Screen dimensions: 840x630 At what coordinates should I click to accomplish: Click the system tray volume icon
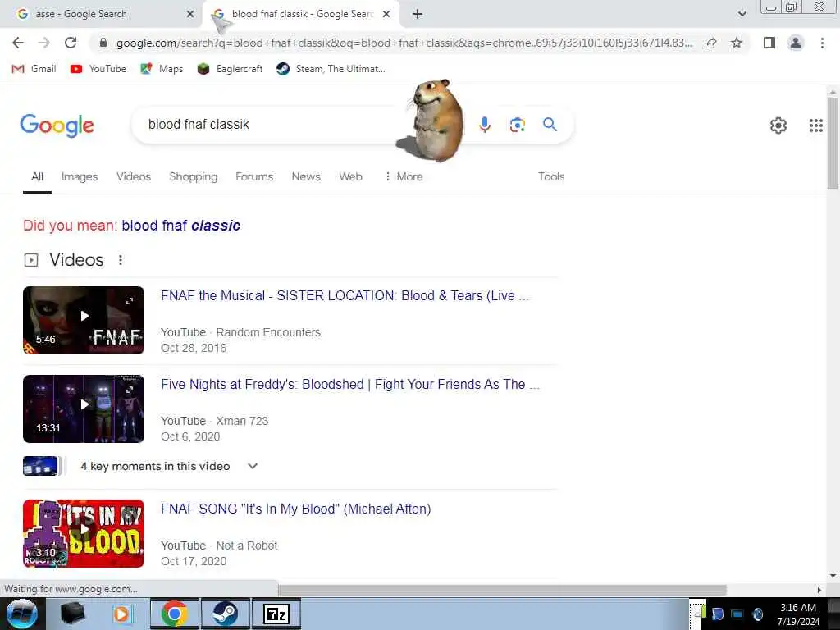click(x=757, y=614)
